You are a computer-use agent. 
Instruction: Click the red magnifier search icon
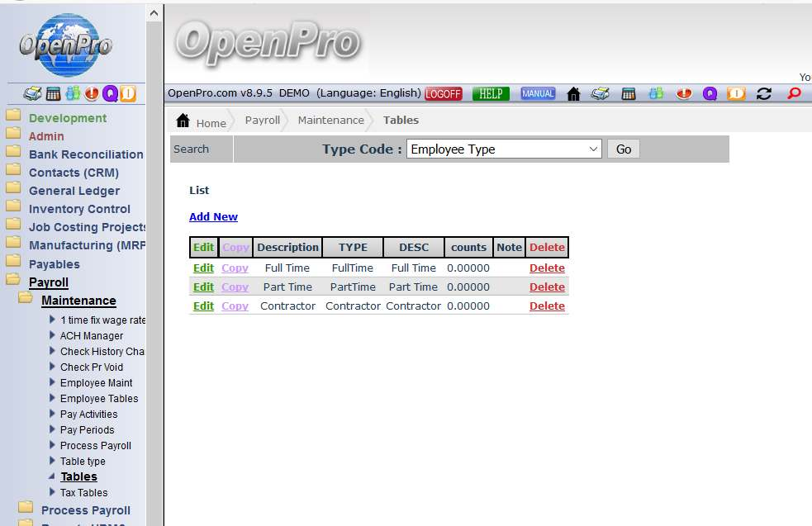[x=794, y=93]
